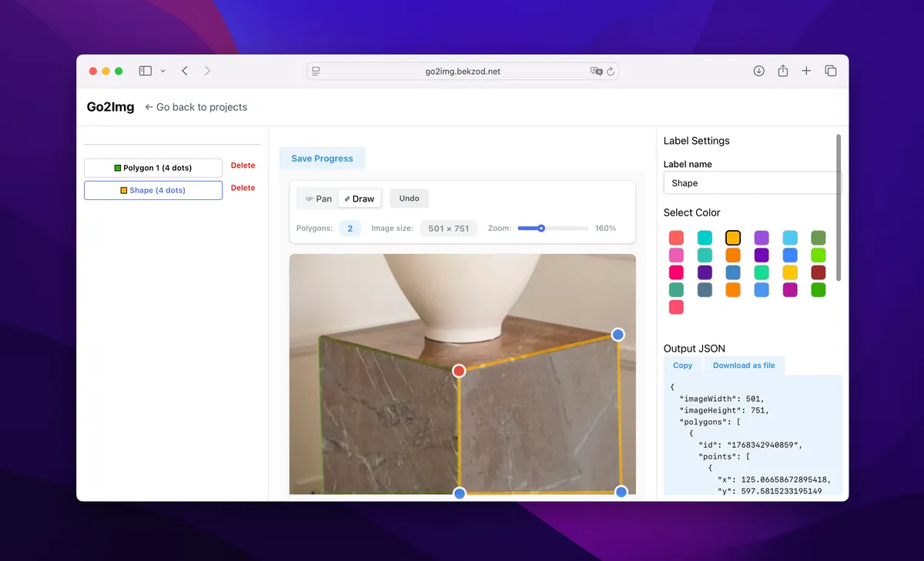Delete the Shape polygon

tap(243, 188)
